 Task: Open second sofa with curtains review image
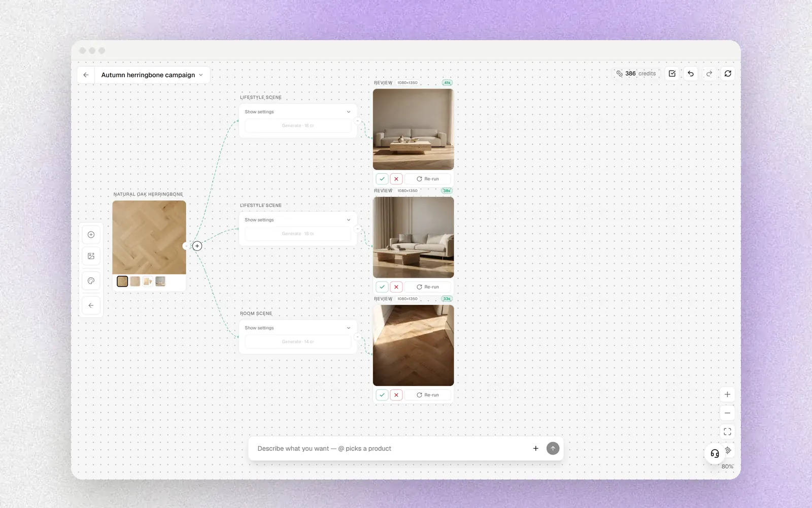tap(413, 237)
